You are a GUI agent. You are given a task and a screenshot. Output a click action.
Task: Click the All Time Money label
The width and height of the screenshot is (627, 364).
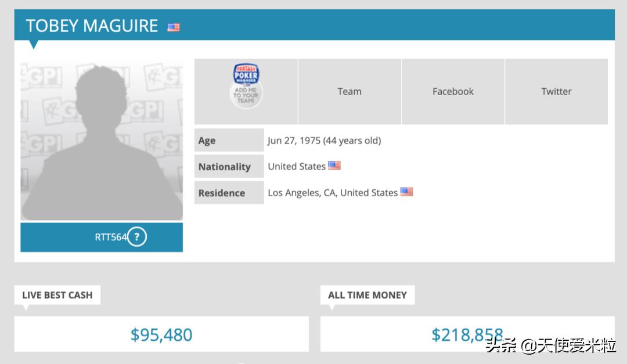(x=367, y=295)
